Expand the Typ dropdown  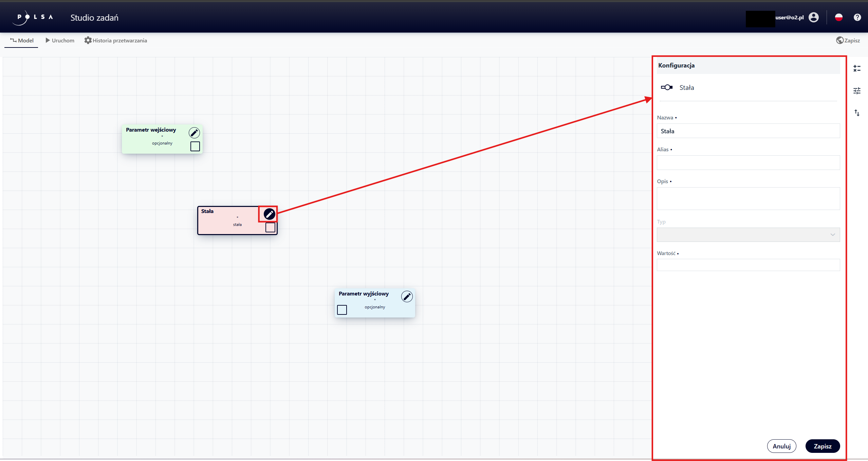[x=748, y=235]
